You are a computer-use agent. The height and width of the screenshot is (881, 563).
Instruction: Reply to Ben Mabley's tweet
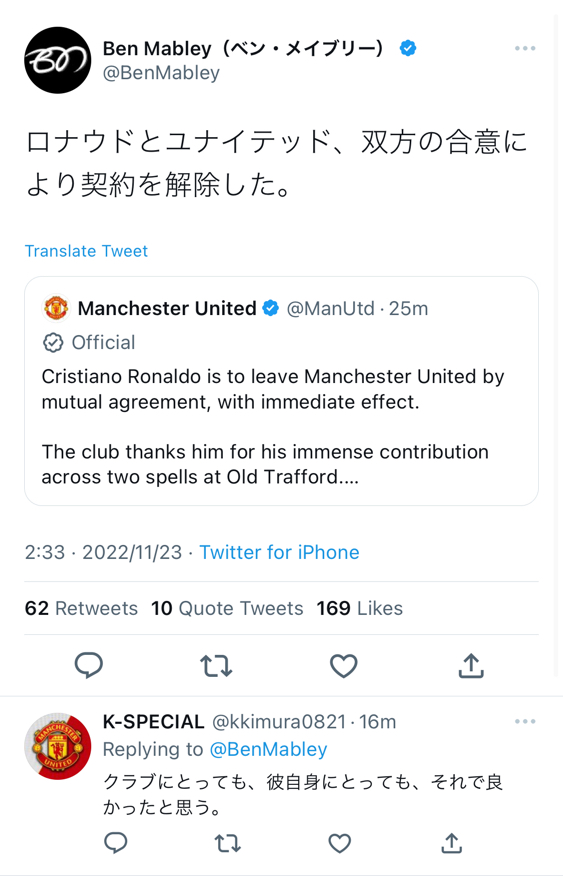tap(89, 666)
